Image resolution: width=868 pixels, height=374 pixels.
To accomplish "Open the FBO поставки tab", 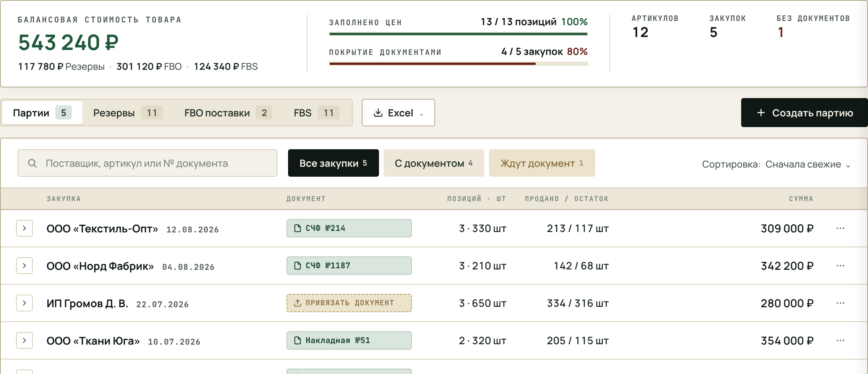I will pos(228,113).
